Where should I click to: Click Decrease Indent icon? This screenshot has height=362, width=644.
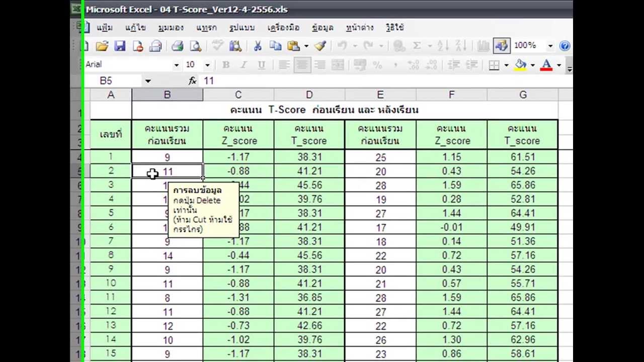[x=453, y=65]
